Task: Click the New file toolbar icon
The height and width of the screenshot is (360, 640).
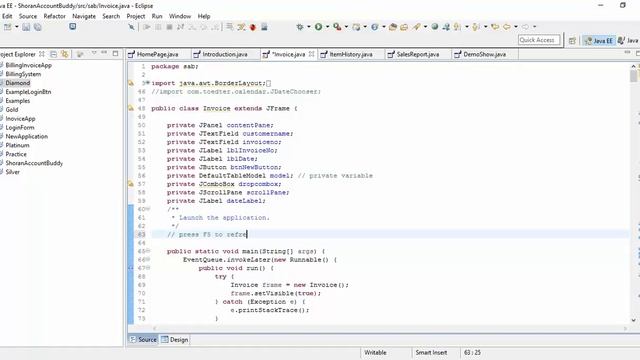Action: [7, 27]
